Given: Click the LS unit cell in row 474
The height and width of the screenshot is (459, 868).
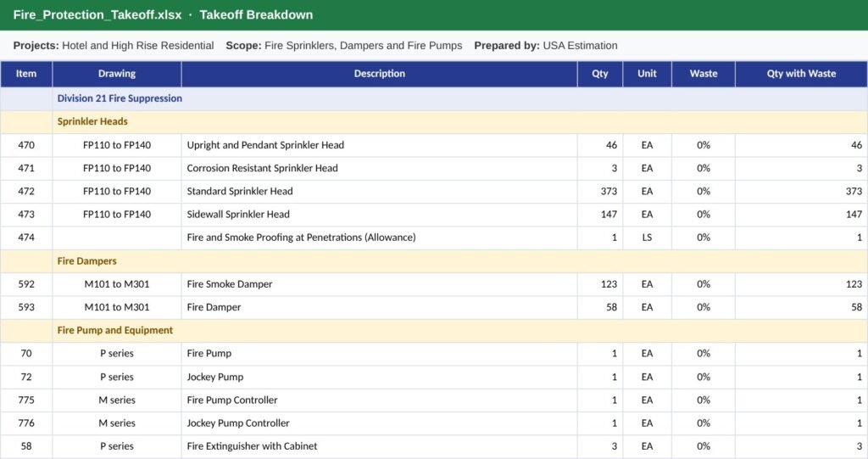Looking at the screenshot, I should 647,238.
